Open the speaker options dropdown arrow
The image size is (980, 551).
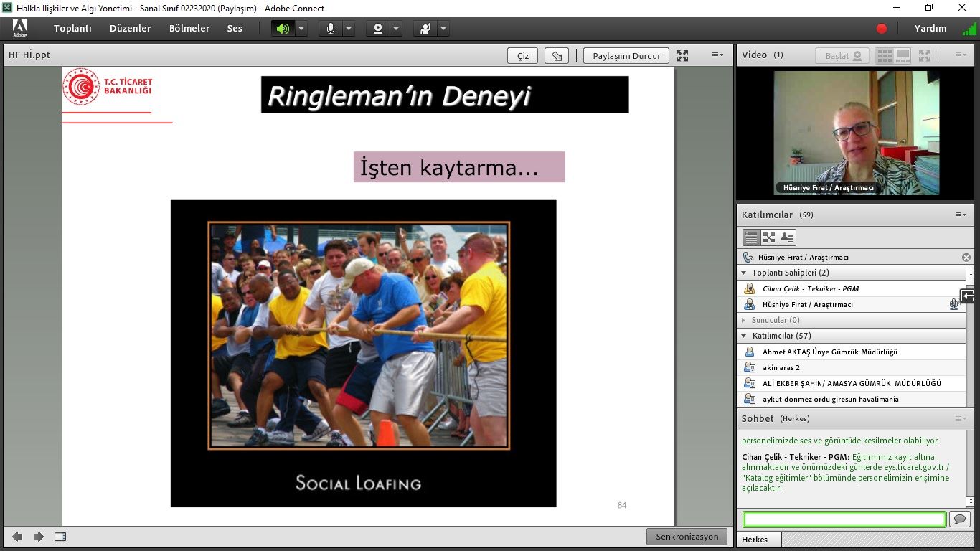point(301,29)
